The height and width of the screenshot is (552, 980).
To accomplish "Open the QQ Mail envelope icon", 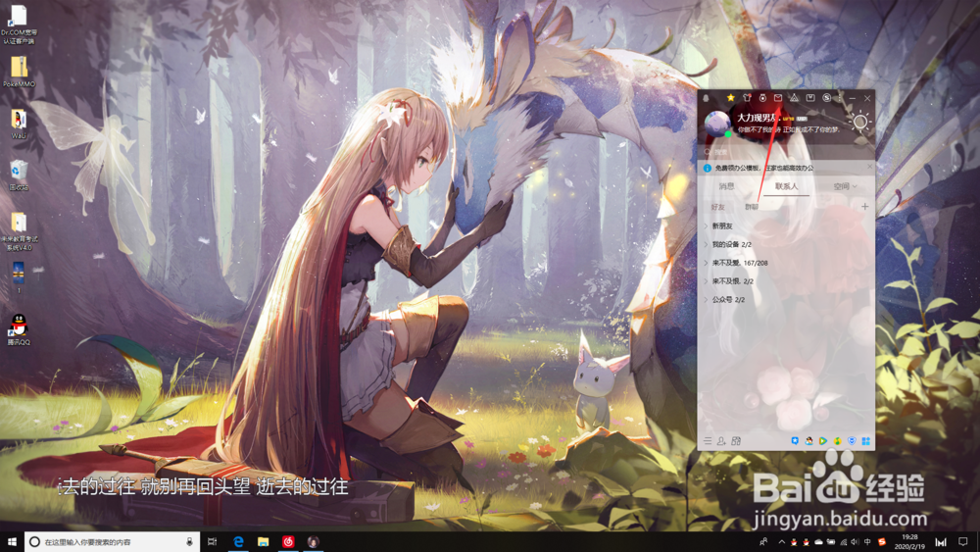I will tap(778, 98).
